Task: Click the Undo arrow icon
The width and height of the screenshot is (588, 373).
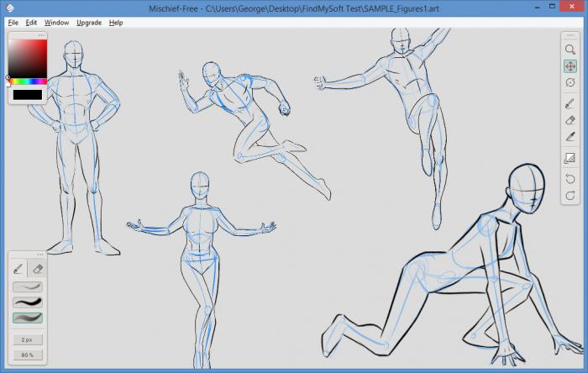Action: tap(570, 179)
